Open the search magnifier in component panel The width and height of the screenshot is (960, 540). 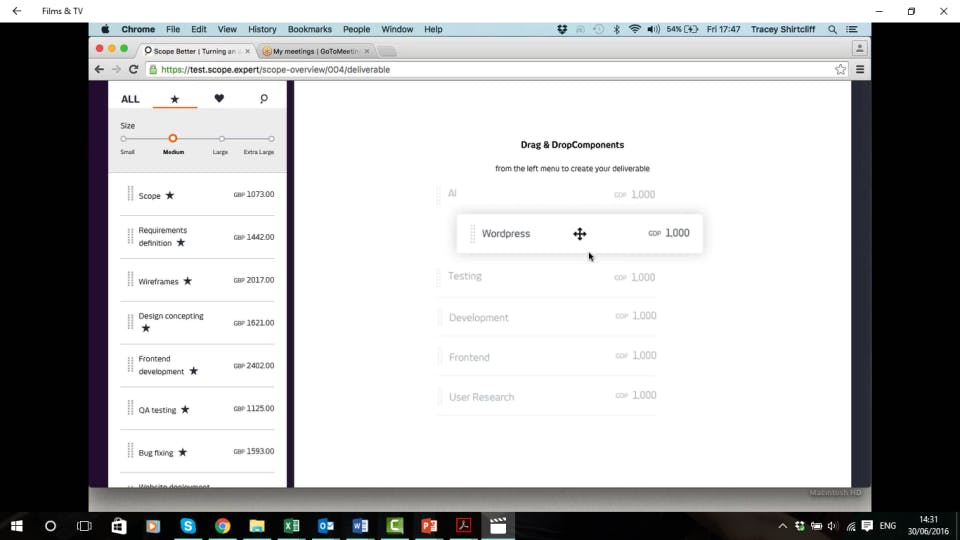point(264,99)
